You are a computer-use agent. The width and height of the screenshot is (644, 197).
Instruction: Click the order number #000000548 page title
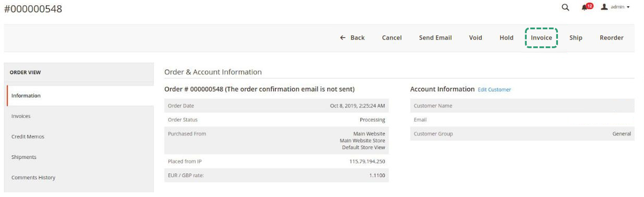pyautogui.click(x=33, y=9)
